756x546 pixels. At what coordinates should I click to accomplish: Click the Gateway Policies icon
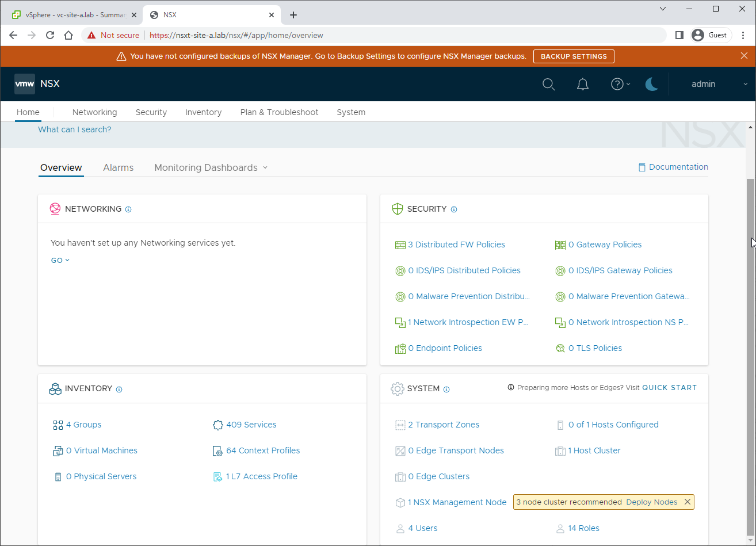pyautogui.click(x=560, y=245)
